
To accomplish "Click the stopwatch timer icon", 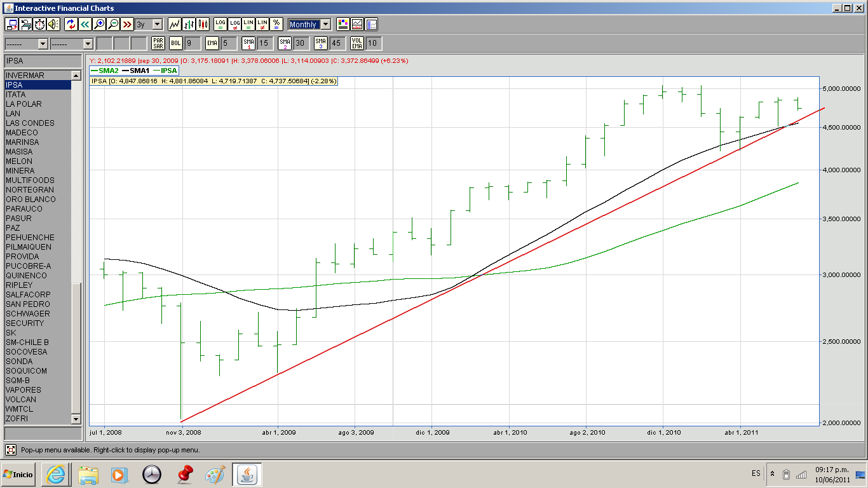I will tap(39, 24).
